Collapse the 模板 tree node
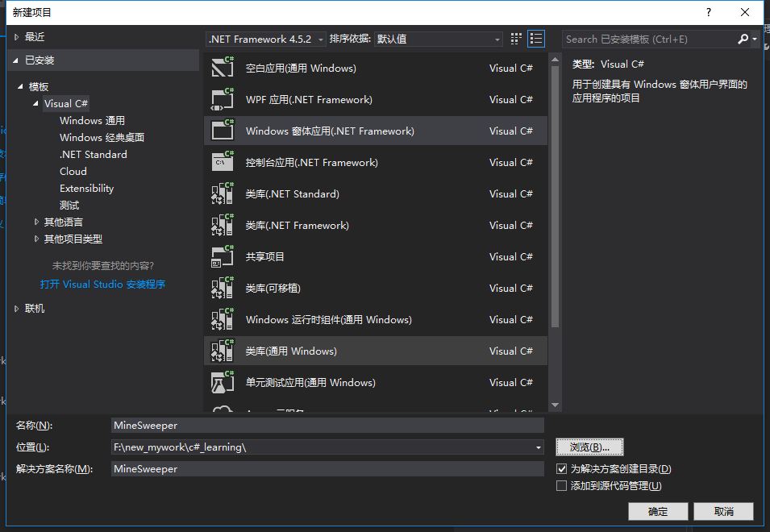Viewport: 770px width, 532px height. [x=20, y=86]
